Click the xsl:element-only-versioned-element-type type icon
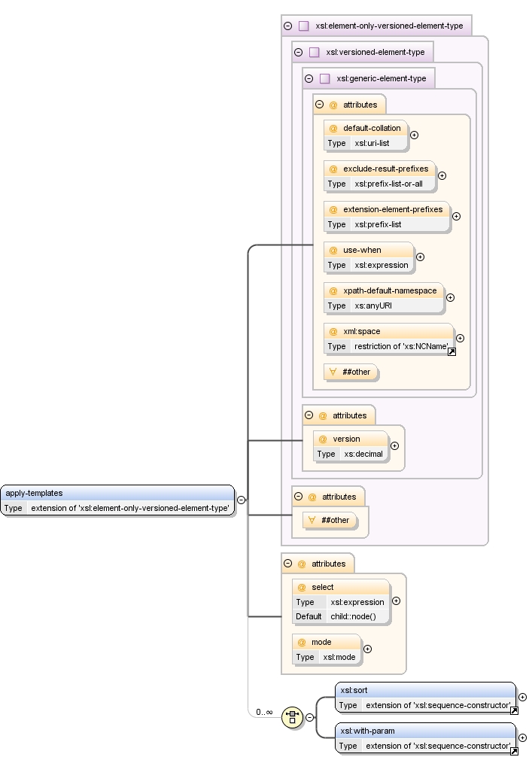This screenshot has width=532, height=757. (x=304, y=26)
